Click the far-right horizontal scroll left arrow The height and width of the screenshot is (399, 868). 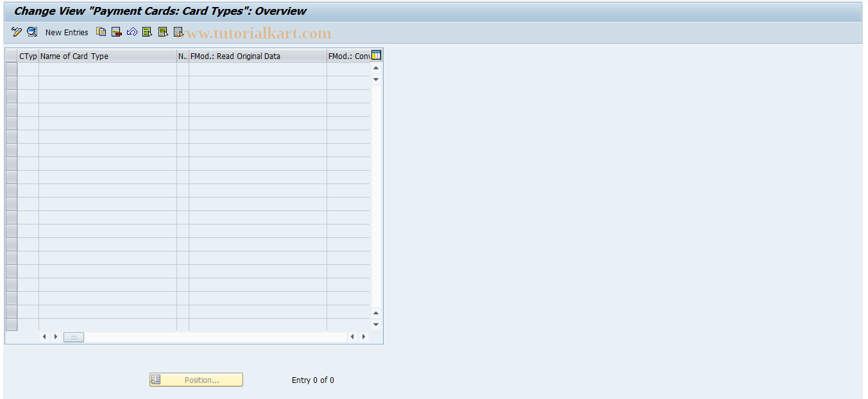coord(352,337)
